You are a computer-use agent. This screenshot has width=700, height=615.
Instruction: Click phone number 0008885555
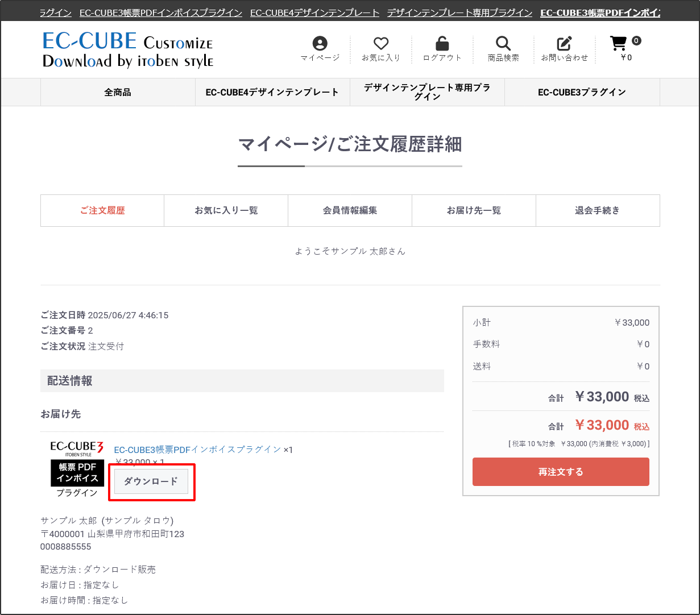[x=65, y=547]
